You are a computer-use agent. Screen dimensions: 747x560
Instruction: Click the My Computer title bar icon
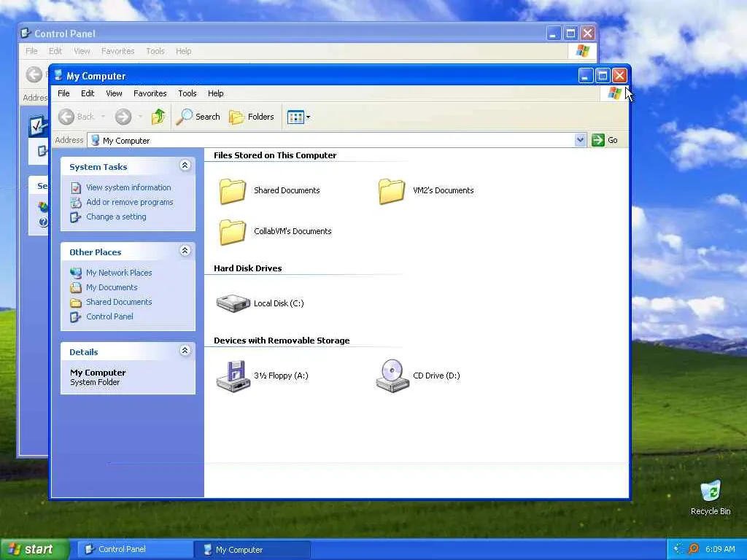(58, 76)
